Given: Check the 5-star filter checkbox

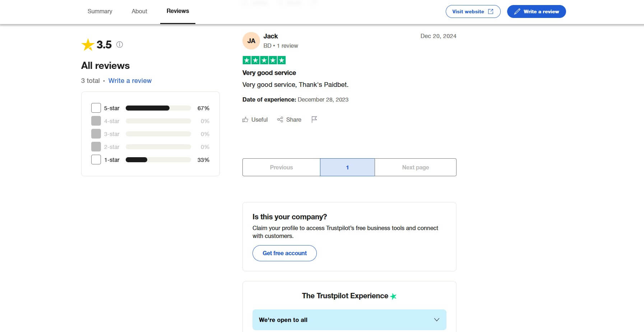Looking at the screenshot, I should [x=96, y=108].
